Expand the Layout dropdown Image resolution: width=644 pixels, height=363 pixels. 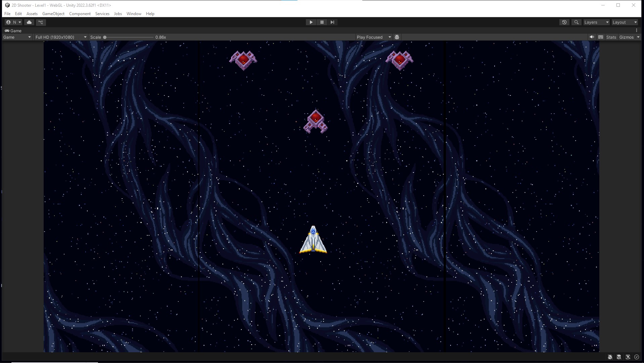click(x=625, y=22)
